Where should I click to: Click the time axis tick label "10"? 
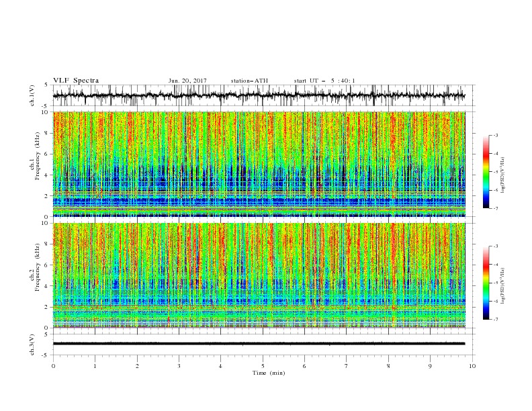(472, 366)
